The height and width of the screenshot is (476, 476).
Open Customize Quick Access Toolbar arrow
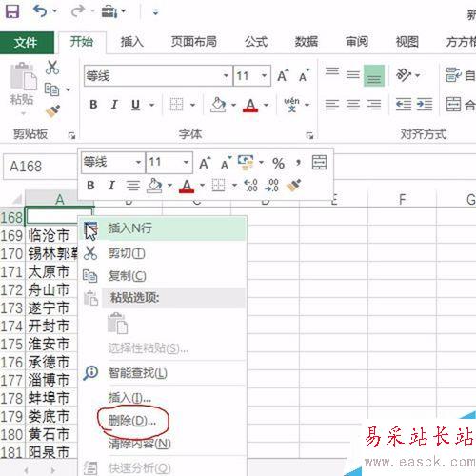(x=155, y=12)
